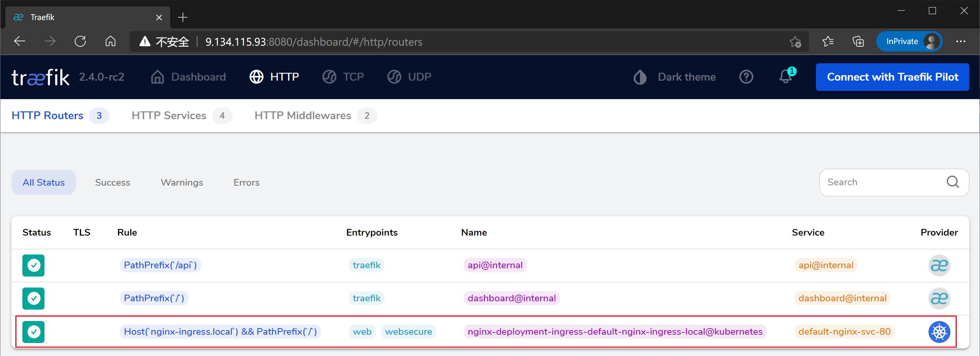Open browser settings ellipsis menu
Screen dimensions: 980x356
click(961, 41)
